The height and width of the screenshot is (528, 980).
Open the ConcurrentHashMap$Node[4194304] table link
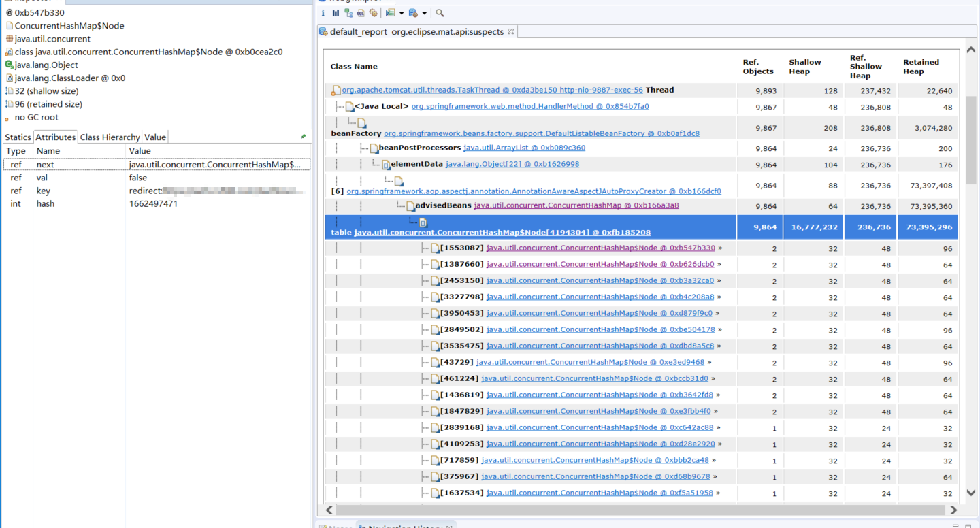(502, 233)
